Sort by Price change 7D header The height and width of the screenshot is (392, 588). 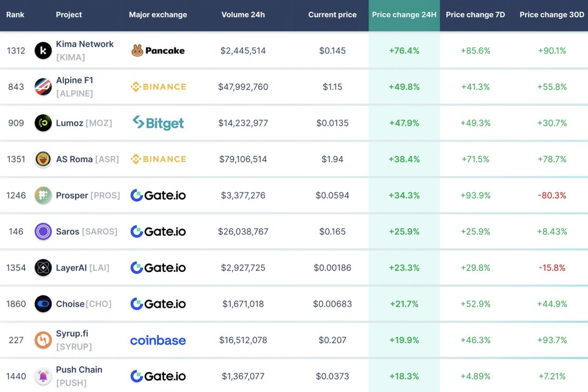pos(475,15)
